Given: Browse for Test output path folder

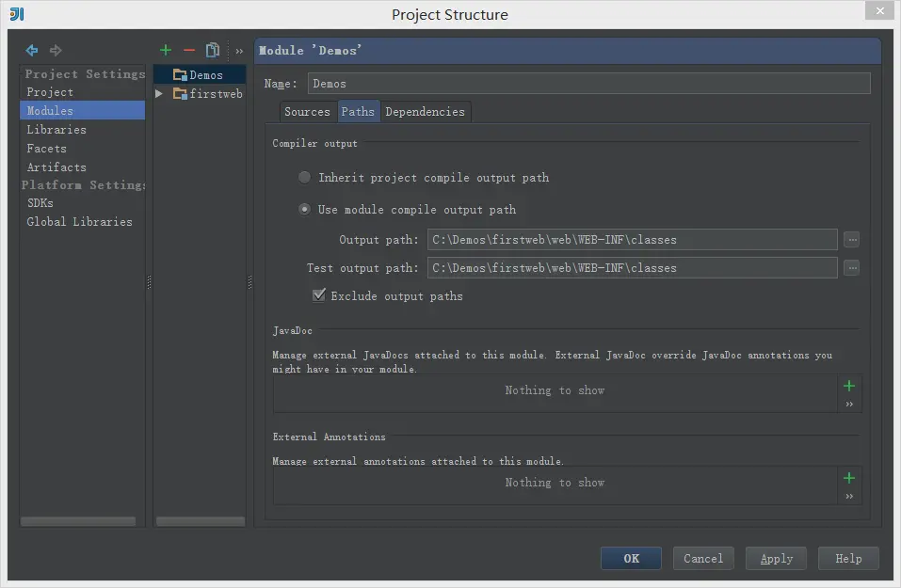Looking at the screenshot, I should 852,267.
